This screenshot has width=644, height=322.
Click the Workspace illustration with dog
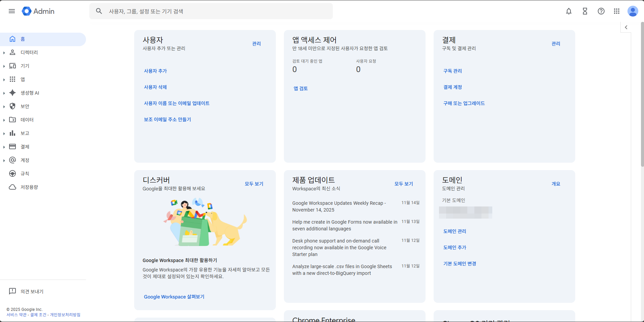(205, 222)
